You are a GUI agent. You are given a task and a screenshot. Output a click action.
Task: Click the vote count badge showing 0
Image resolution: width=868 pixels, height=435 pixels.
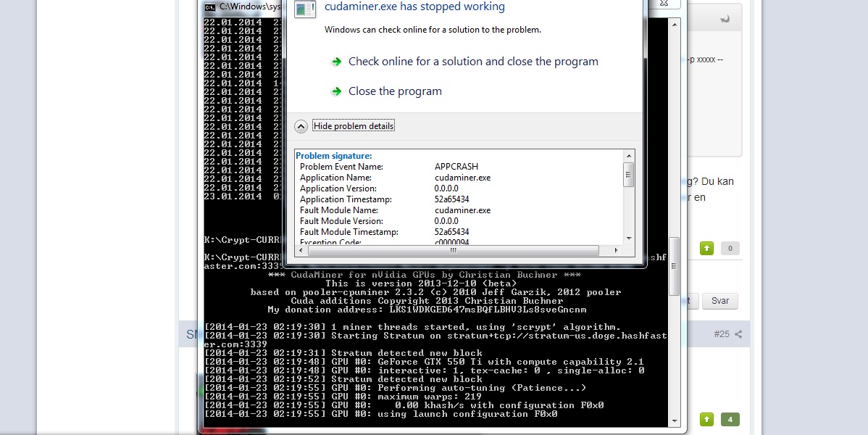tap(730, 248)
